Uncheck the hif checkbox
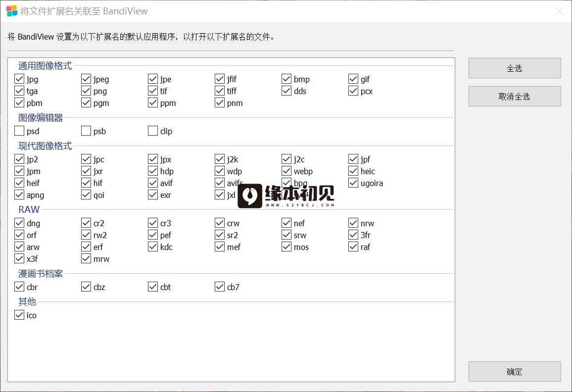The image size is (572, 392). [x=86, y=183]
